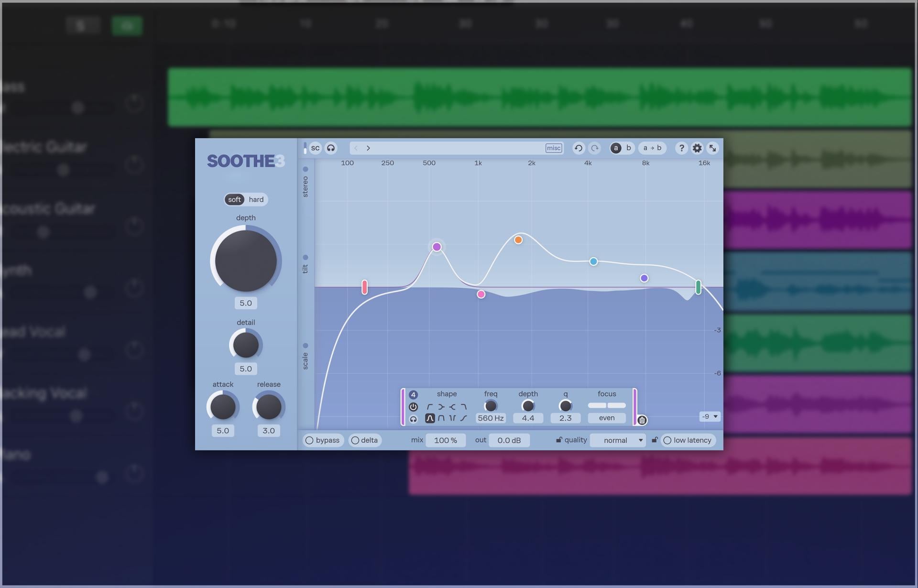
Task: Switch to the hard mode
Action: (x=256, y=199)
